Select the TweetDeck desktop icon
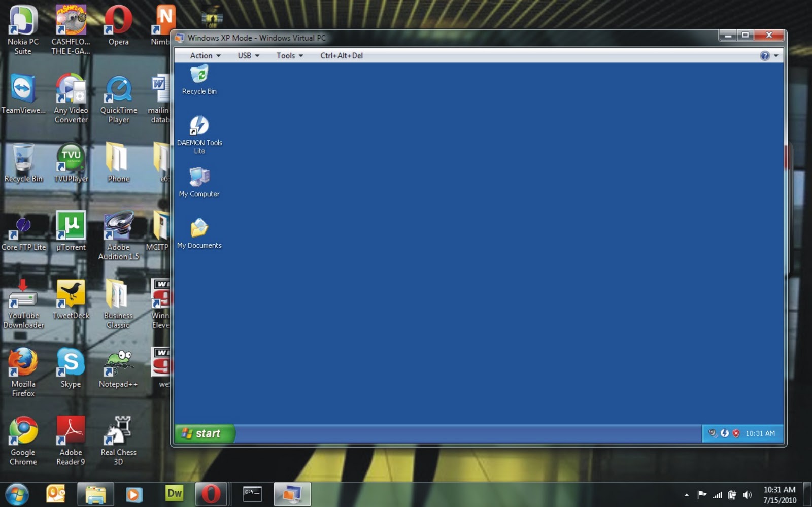812x507 pixels. click(x=71, y=300)
